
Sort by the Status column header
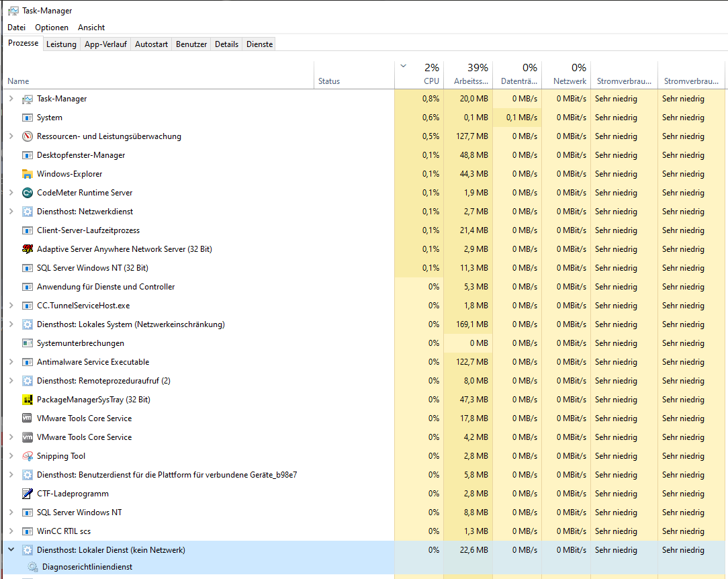pos(354,75)
